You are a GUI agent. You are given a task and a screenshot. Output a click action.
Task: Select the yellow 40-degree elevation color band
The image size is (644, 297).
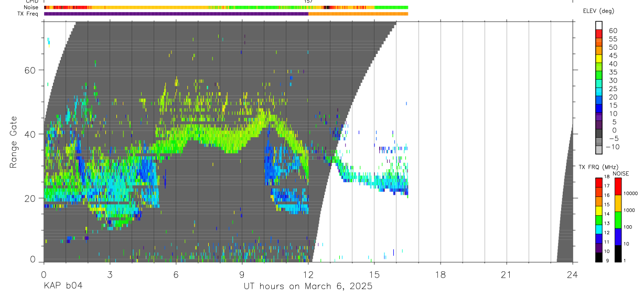[599, 58]
